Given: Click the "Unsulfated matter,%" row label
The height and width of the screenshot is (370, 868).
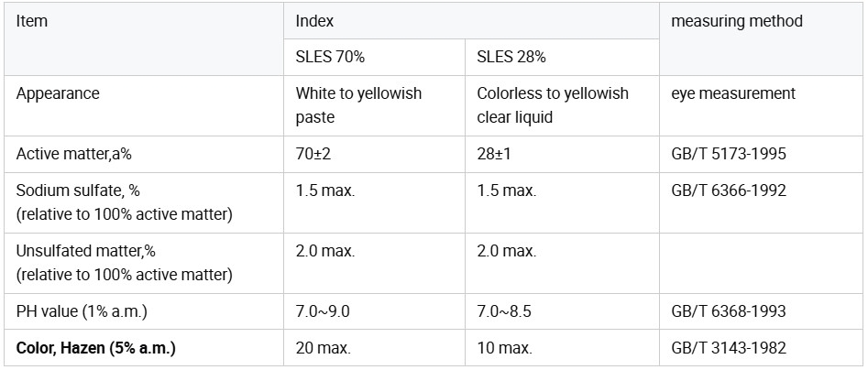Looking at the screenshot, I should tap(86, 251).
